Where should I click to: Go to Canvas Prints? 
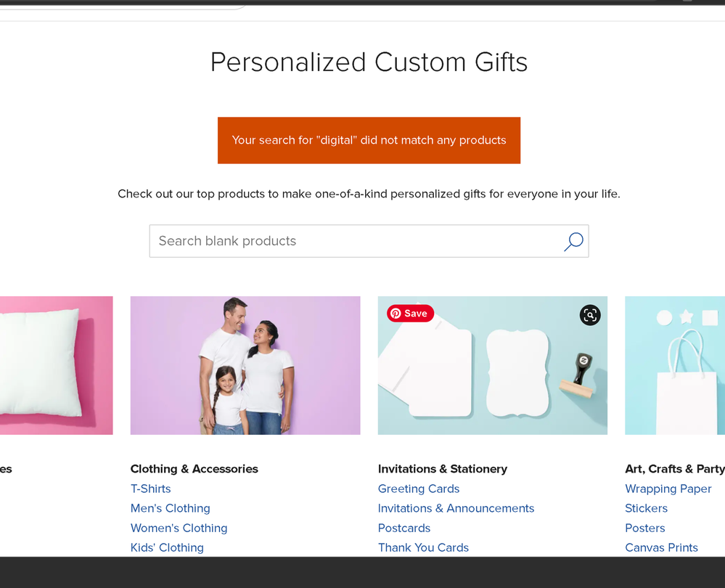tap(661, 547)
